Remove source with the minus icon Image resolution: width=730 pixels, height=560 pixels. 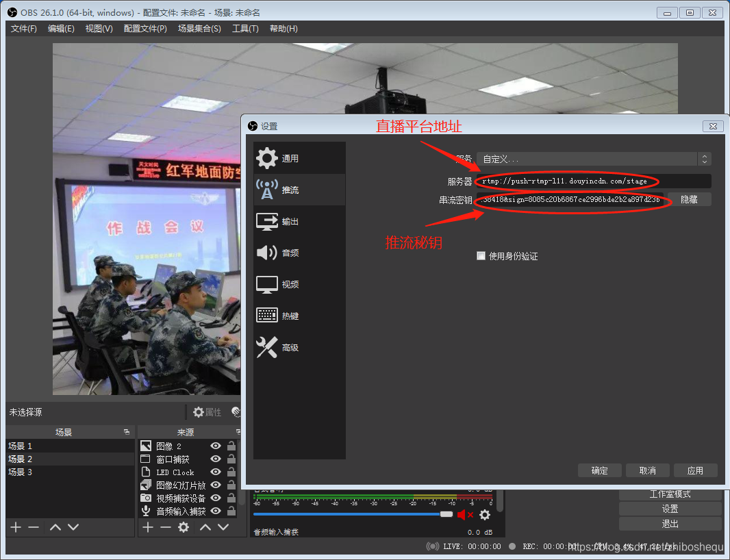[x=166, y=527]
